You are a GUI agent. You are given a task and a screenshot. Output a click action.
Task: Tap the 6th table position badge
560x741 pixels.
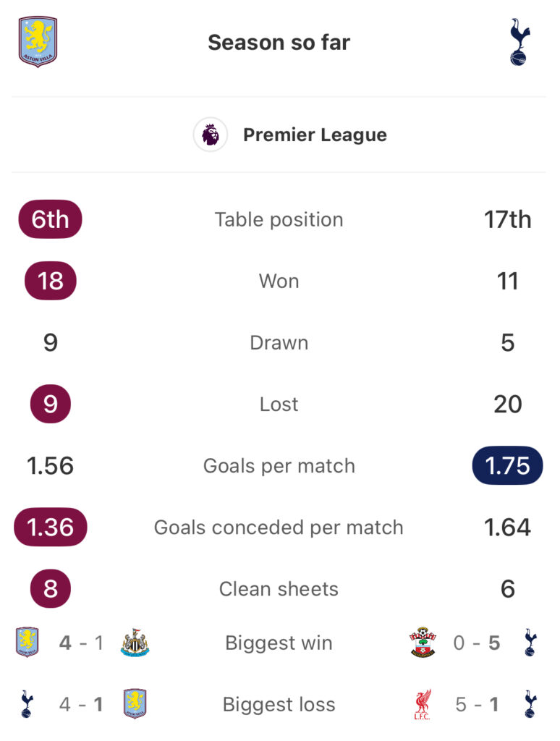coord(50,219)
